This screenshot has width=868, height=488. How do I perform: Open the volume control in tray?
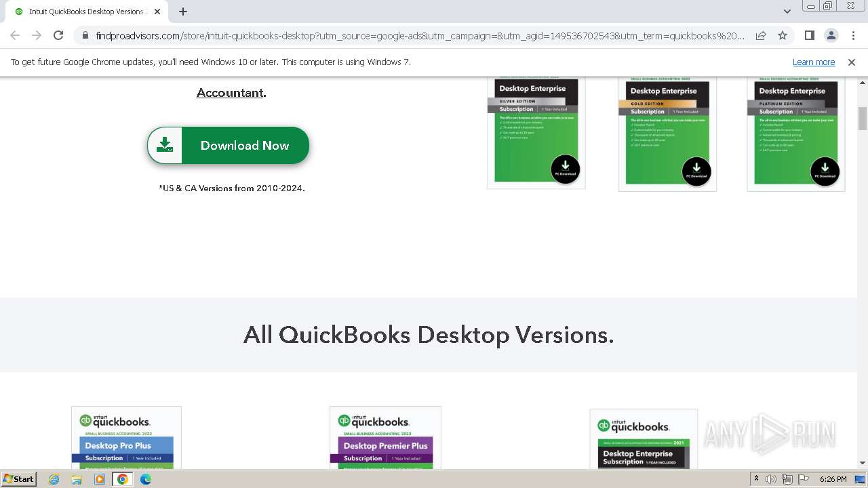(x=771, y=479)
